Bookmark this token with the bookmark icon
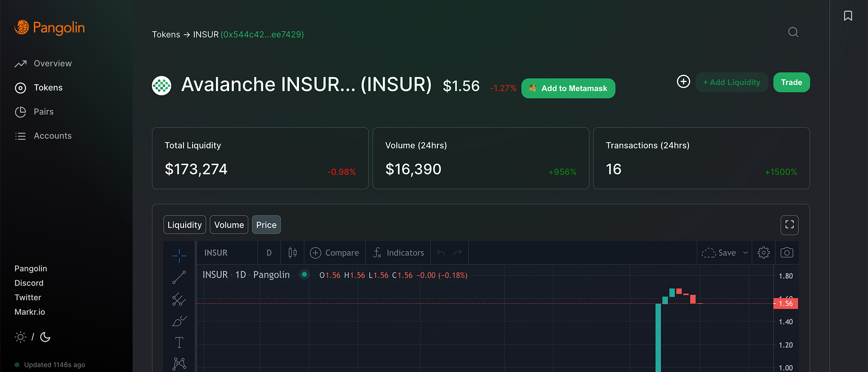Image resolution: width=868 pixels, height=372 pixels. [x=848, y=16]
